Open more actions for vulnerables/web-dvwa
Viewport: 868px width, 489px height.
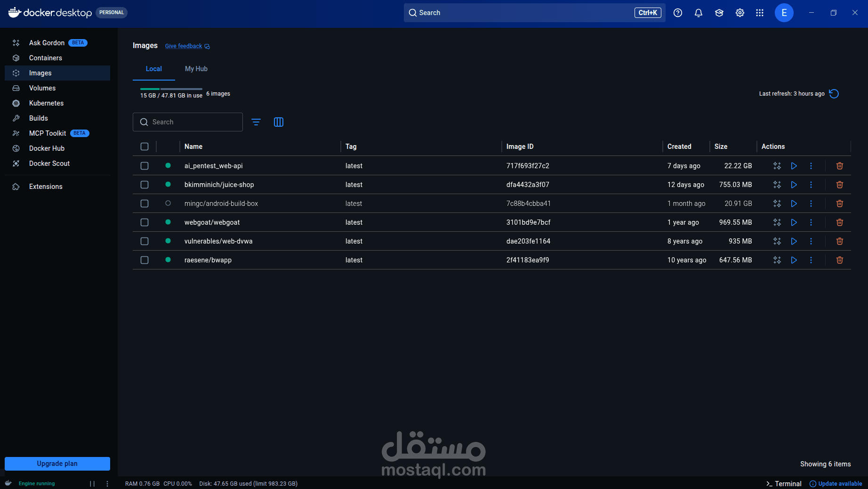click(811, 241)
